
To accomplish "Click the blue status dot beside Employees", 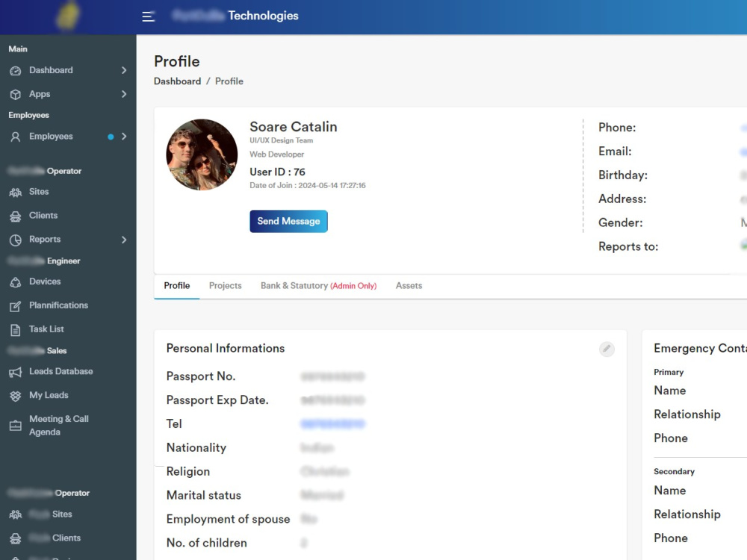I will tap(111, 137).
